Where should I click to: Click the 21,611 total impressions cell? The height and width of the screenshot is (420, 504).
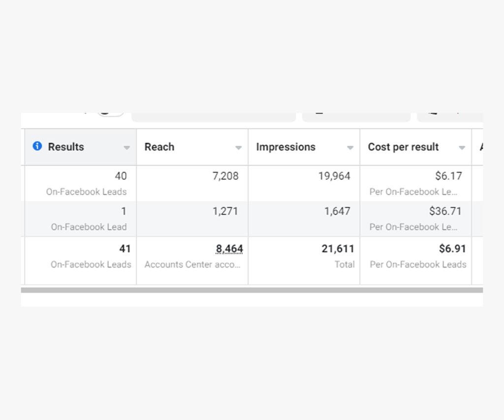[304, 261]
